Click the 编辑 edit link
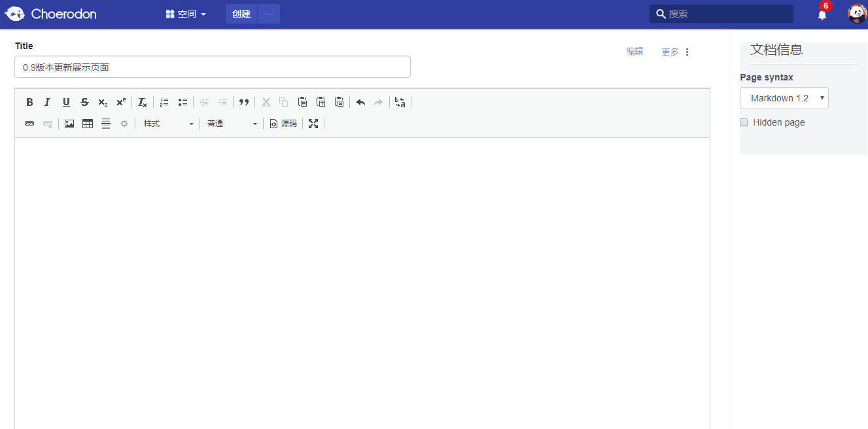 [634, 52]
